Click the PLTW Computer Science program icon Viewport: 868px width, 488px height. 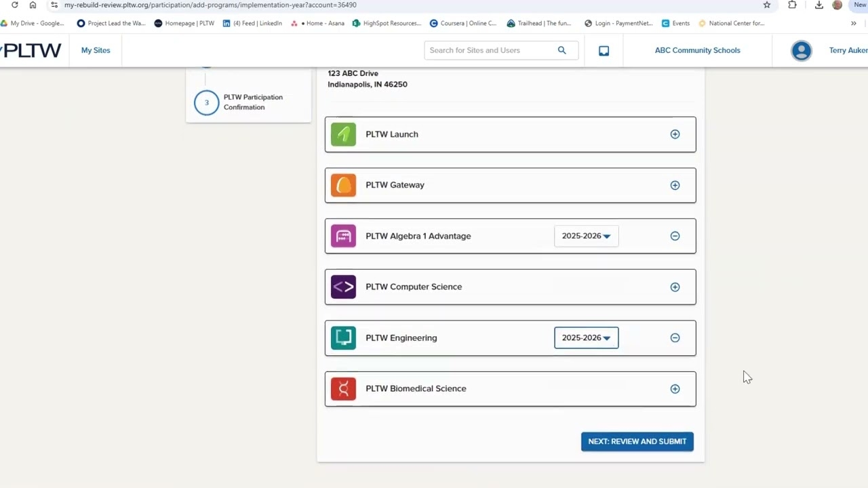[x=342, y=286]
